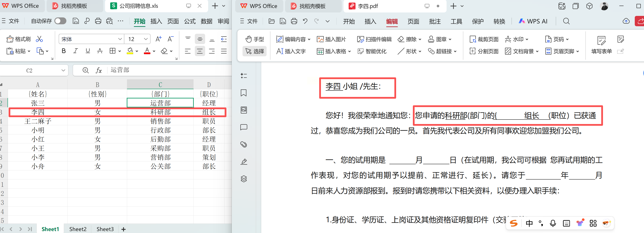Activate the Select tool in PDF editor

(255, 51)
